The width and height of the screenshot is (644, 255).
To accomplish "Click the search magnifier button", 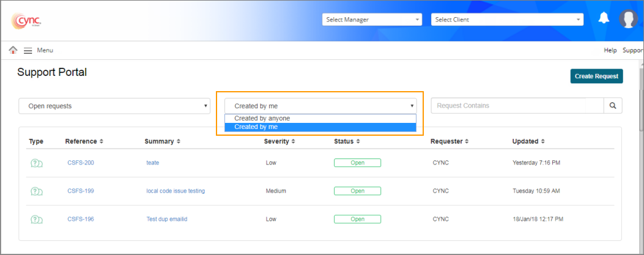I will coord(613,106).
